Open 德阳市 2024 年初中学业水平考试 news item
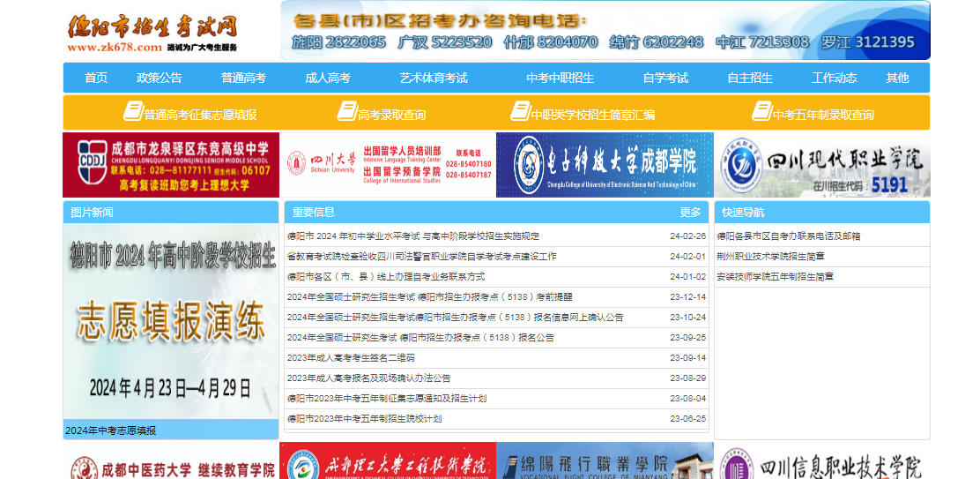Screen dimensions: 980x479 pyautogui.click(x=413, y=236)
